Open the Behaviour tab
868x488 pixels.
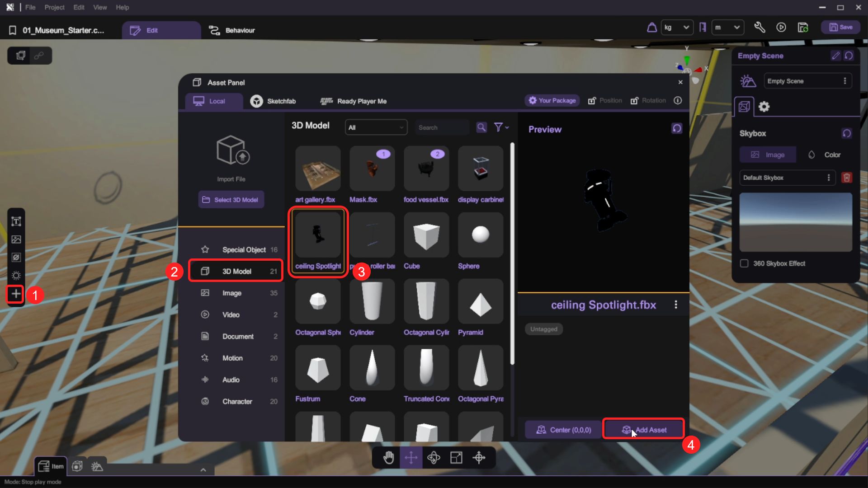click(232, 30)
